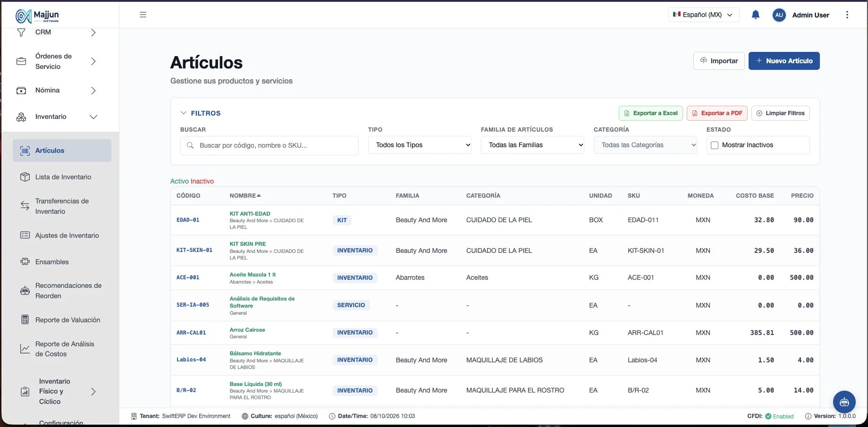Click the CRM funnel icon

point(21,33)
